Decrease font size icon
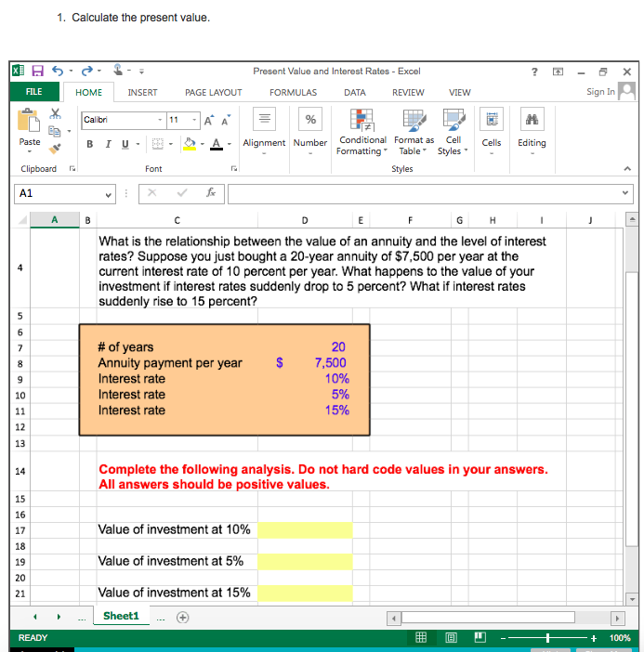 226,121
